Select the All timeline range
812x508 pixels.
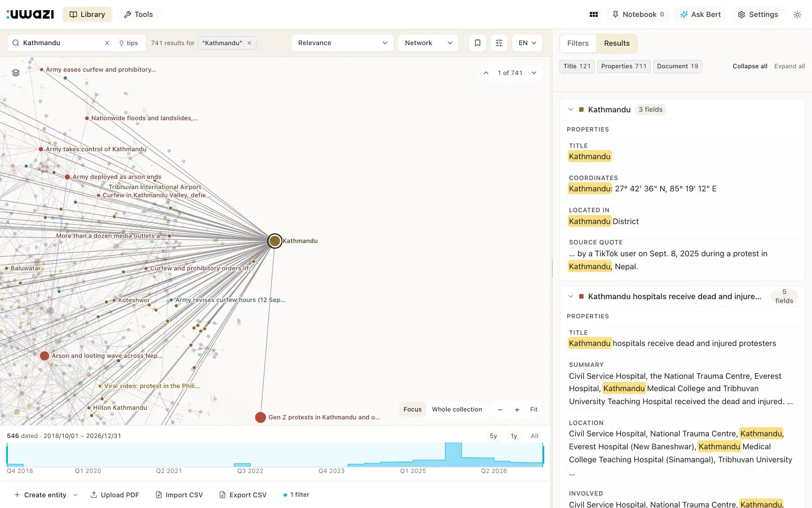click(x=535, y=436)
